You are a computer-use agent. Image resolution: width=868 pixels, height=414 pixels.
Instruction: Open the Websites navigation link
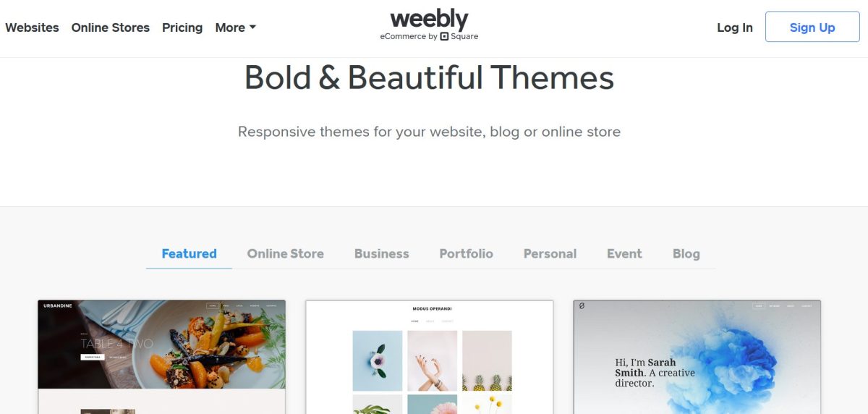click(x=32, y=28)
